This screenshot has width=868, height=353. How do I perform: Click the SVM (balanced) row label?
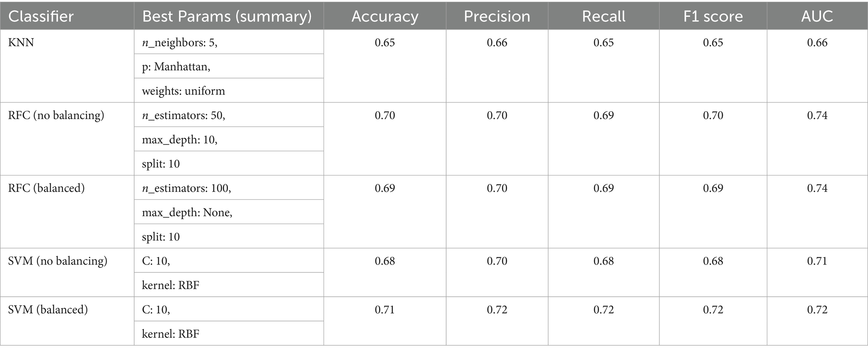pos(48,310)
